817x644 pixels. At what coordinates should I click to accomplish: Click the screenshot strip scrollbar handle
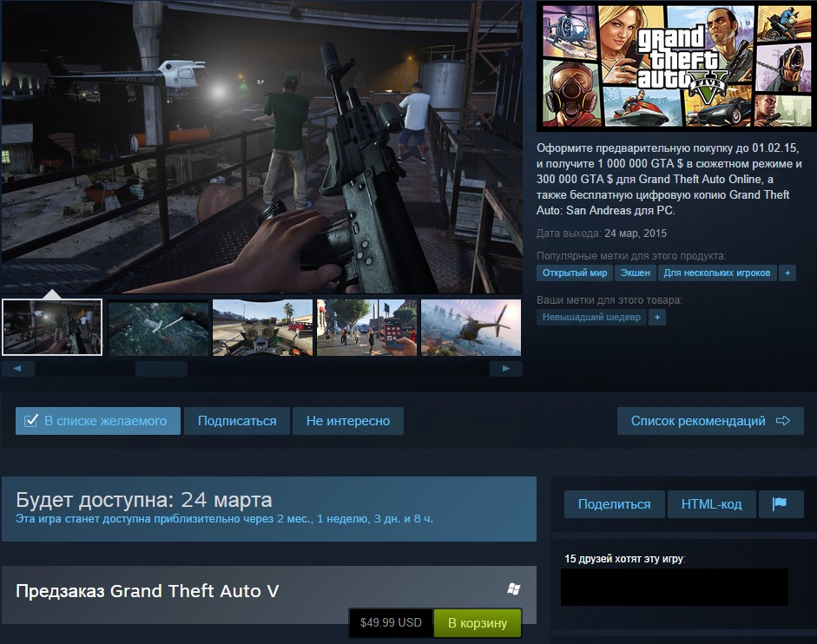point(161,368)
